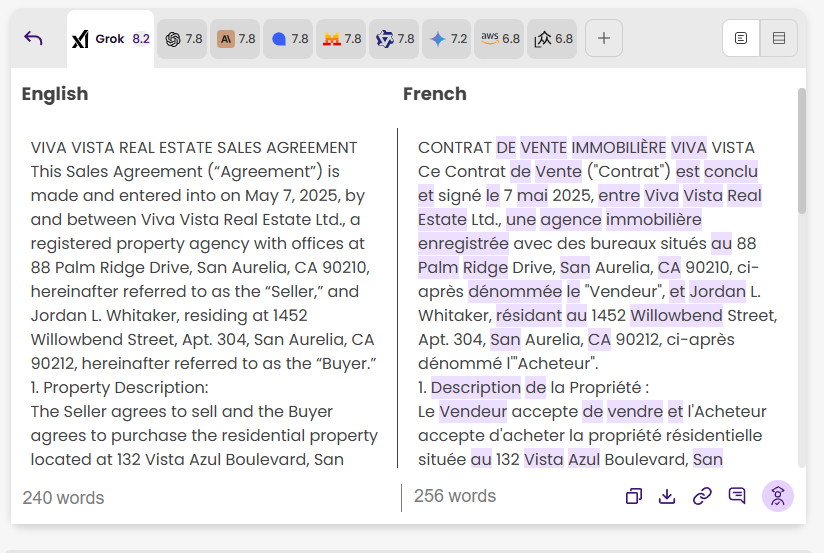Open the comments feedback icon
The width and height of the screenshot is (824, 553).
(x=737, y=496)
